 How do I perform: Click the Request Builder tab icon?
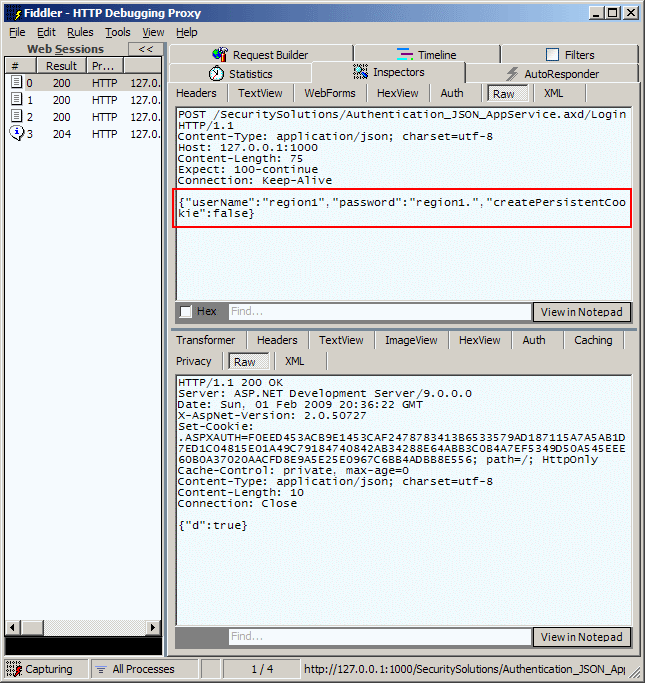point(220,54)
